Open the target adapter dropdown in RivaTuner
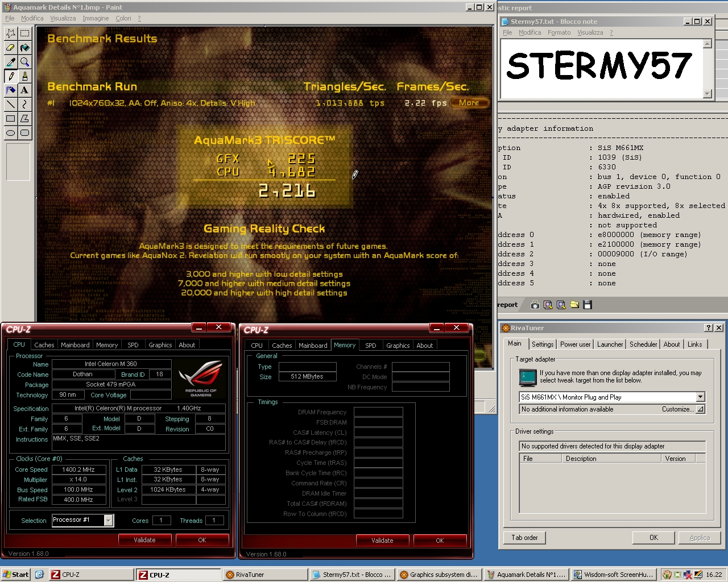This screenshot has height=582, width=728. click(701, 397)
